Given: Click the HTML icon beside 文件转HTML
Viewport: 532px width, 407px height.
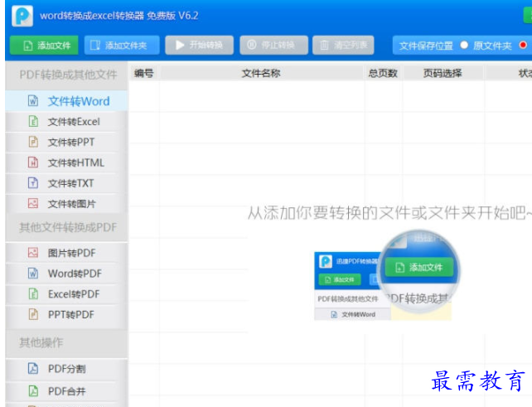Looking at the screenshot, I should (33, 162).
